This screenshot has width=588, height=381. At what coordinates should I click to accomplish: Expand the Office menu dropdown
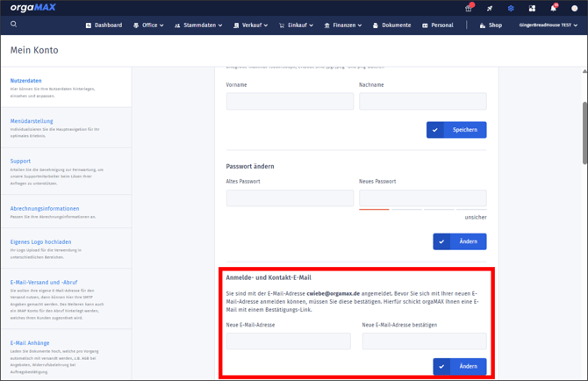point(148,25)
